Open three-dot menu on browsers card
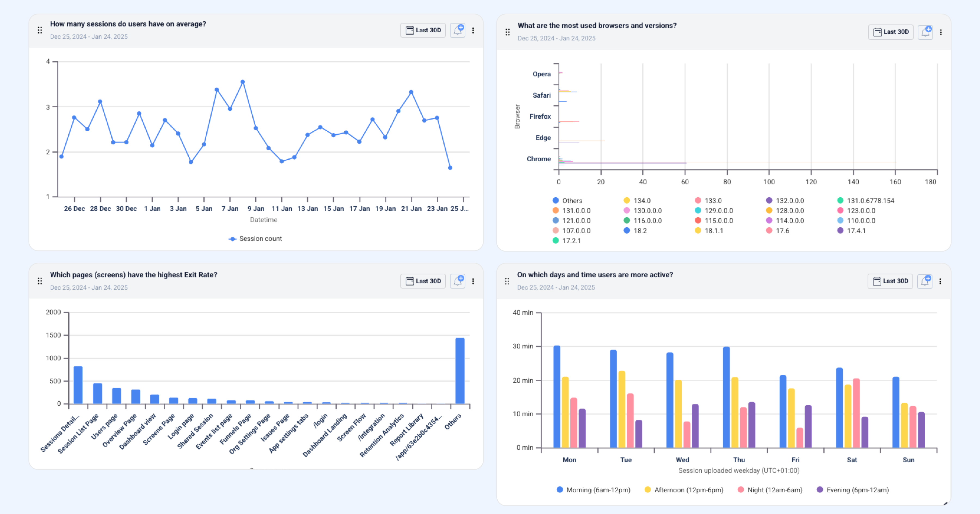The width and height of the screenshot is (980, 514). (941, 32)
